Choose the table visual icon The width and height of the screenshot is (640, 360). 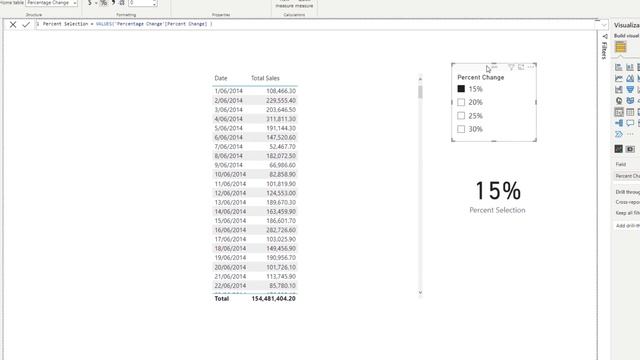coord(630,112)
